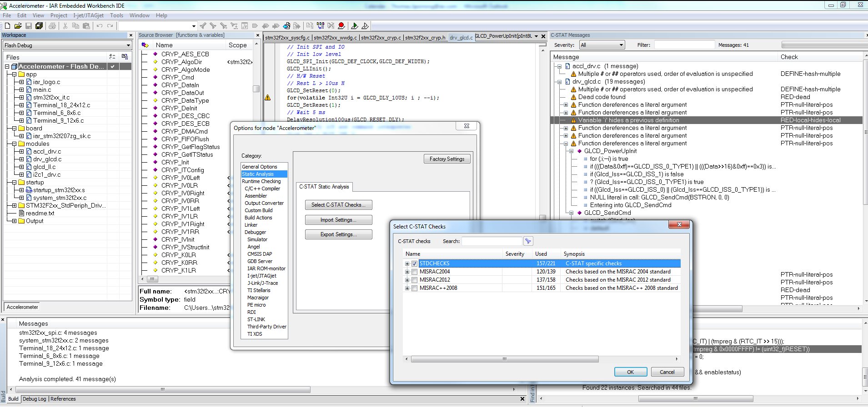Click the New Document toolbar icon

[x=7, y=26]
